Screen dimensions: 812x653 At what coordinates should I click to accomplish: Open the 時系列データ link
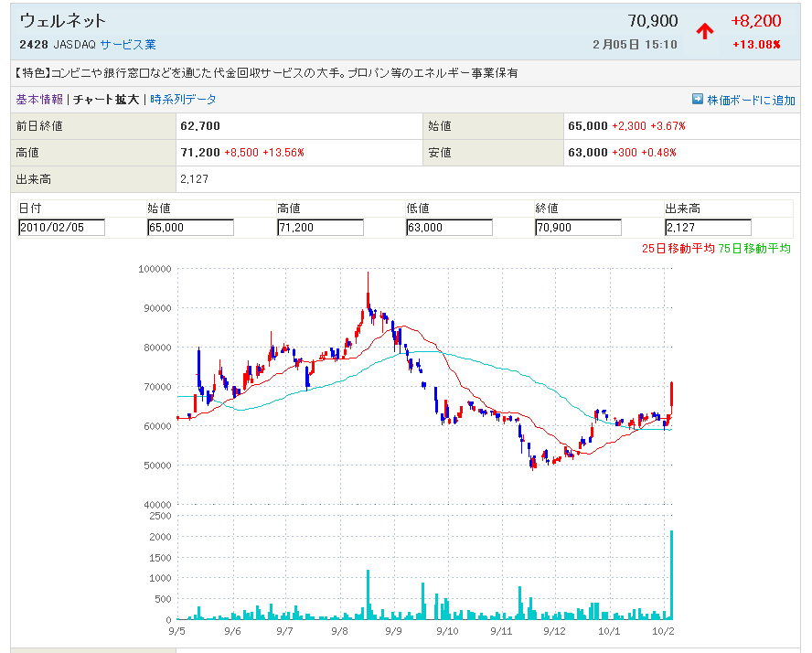[183, 100]
